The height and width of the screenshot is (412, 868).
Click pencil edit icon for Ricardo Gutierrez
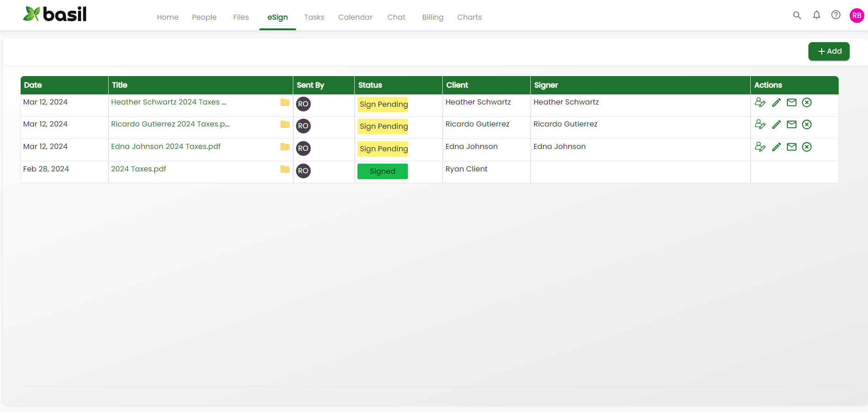776,125
